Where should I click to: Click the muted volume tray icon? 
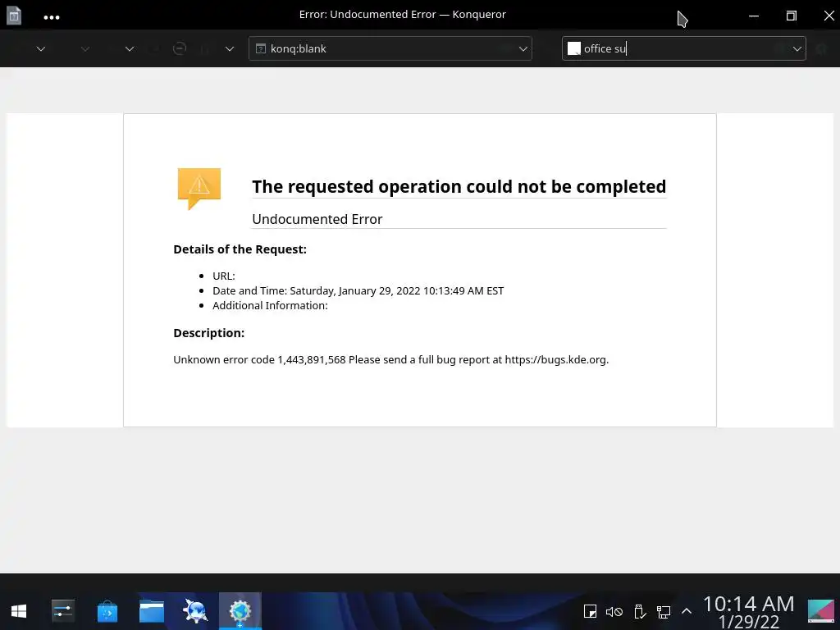pyautogui.click(x=614, y=611)
